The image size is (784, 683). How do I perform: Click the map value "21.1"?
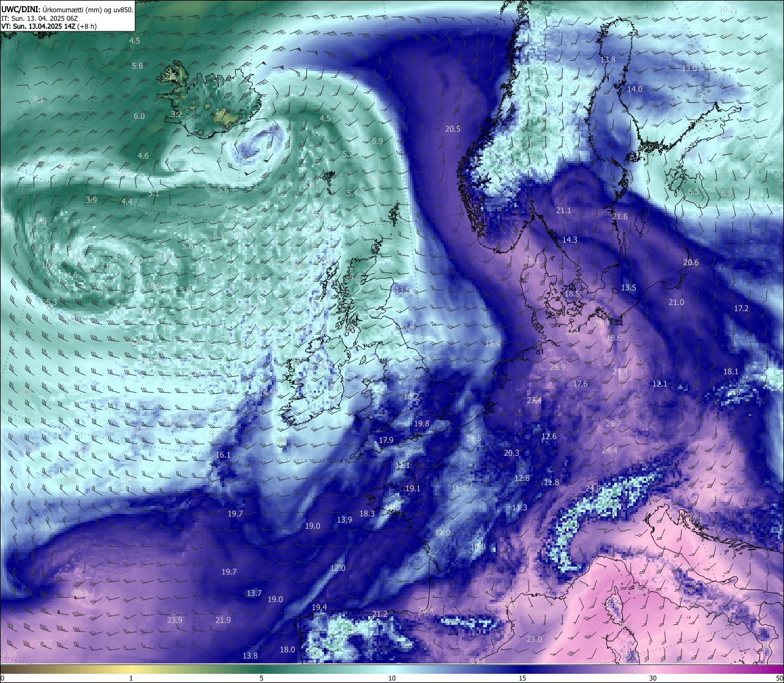point(563,210)
